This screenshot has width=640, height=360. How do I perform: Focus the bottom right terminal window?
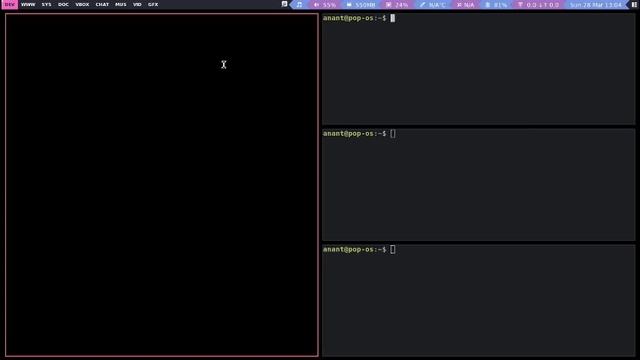coord(479,300)
